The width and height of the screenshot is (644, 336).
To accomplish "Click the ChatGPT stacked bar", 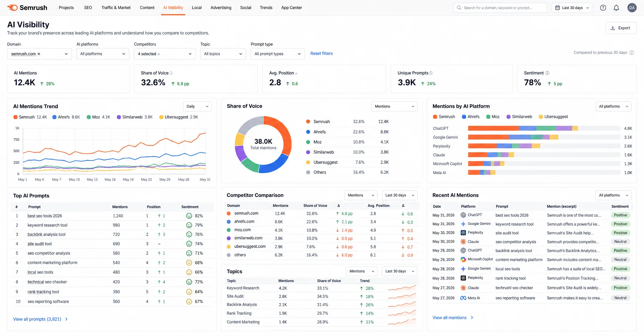I will coord(523,128).
